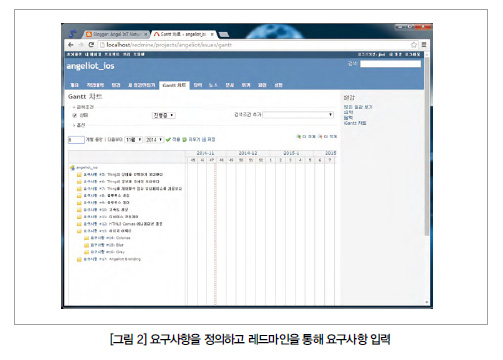The height and width of the screenshot is (360, 503).
Task: Select the Gantt chart tab
Action: coord(174,85)
